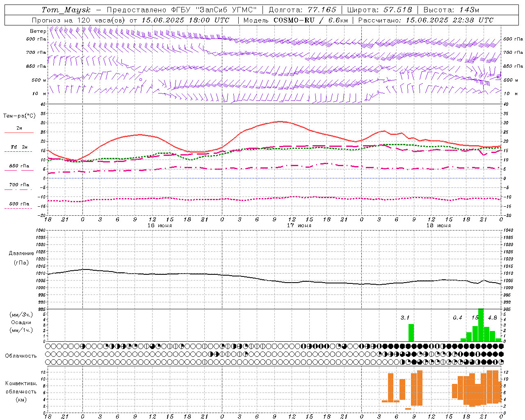The image size is (525, 420).
Task: Click the Прогноз на 120 часа(ов) text
Action: (x=79, y=20)
